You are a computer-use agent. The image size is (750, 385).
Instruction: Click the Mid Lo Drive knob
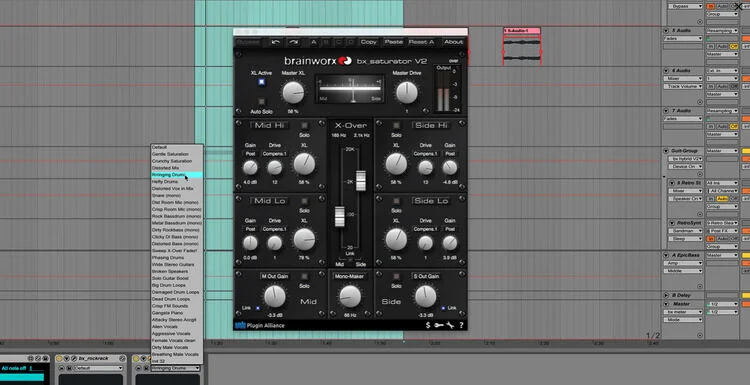pos(275,243)
